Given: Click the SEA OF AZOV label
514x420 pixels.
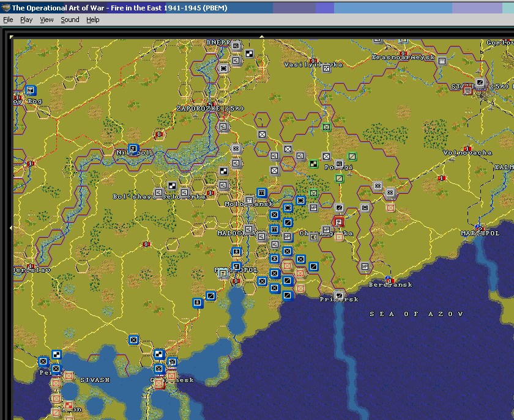Looking at the screenshot, I should click(x=416, y=314).
